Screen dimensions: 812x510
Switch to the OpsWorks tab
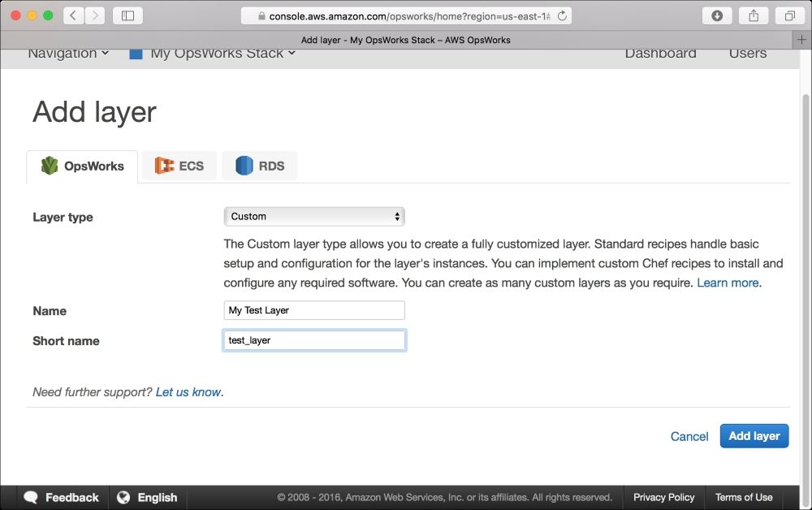[x=82, y=166]
